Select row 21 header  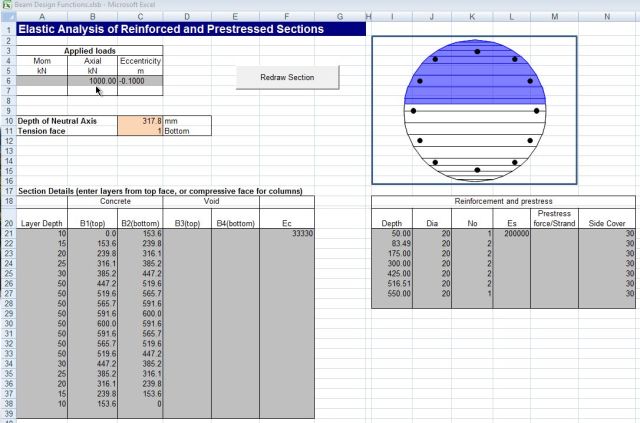click(9, 234)
